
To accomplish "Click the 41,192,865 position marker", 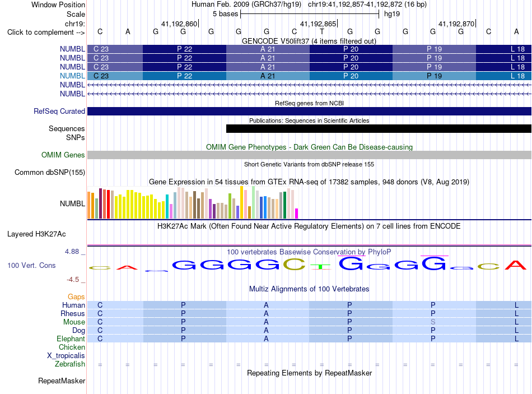I will [319, 24].
